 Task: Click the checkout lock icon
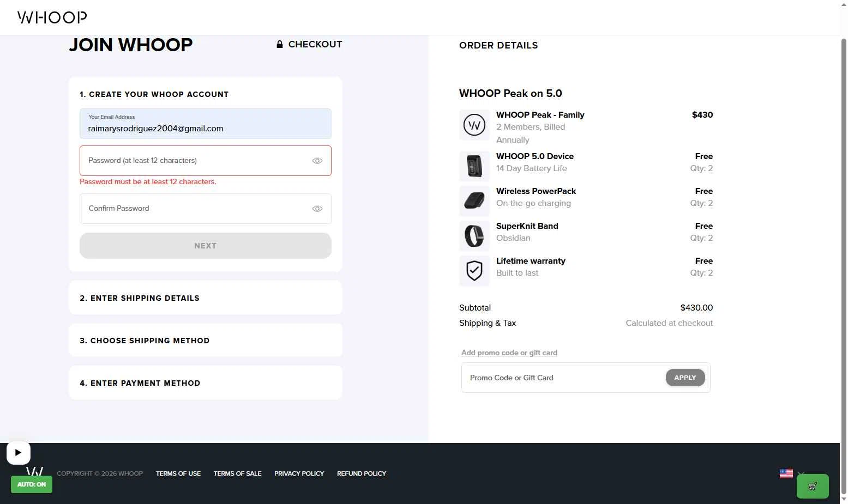[280, 44]
